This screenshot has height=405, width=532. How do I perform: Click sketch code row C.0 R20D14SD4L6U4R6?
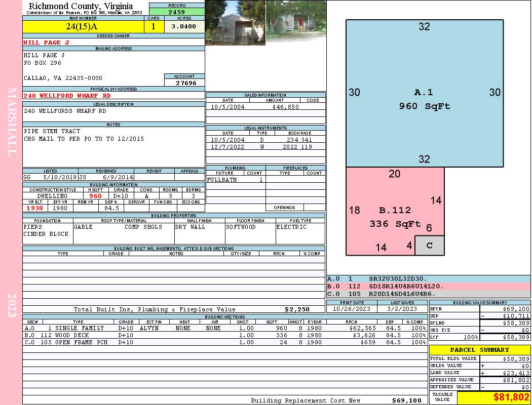428,294
